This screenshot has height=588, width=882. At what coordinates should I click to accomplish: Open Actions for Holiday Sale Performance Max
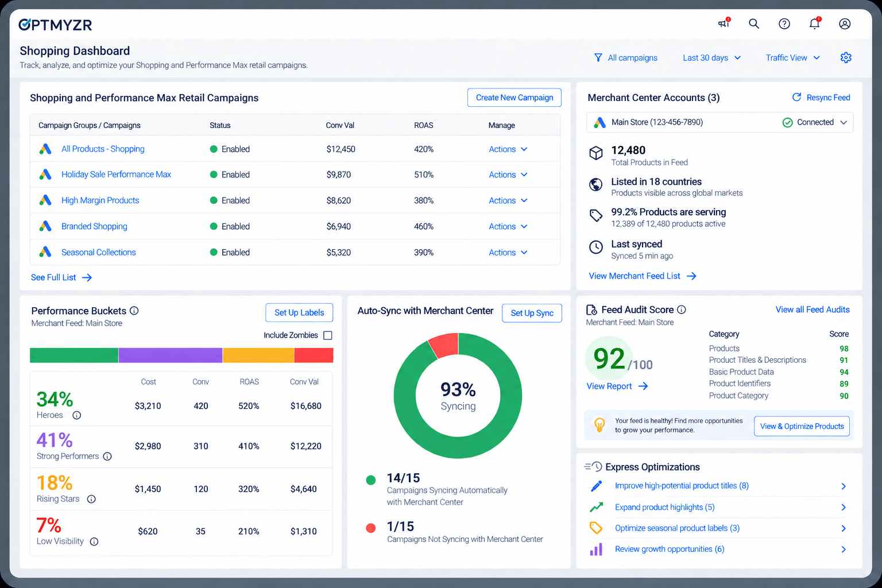[x=508, y=175]
